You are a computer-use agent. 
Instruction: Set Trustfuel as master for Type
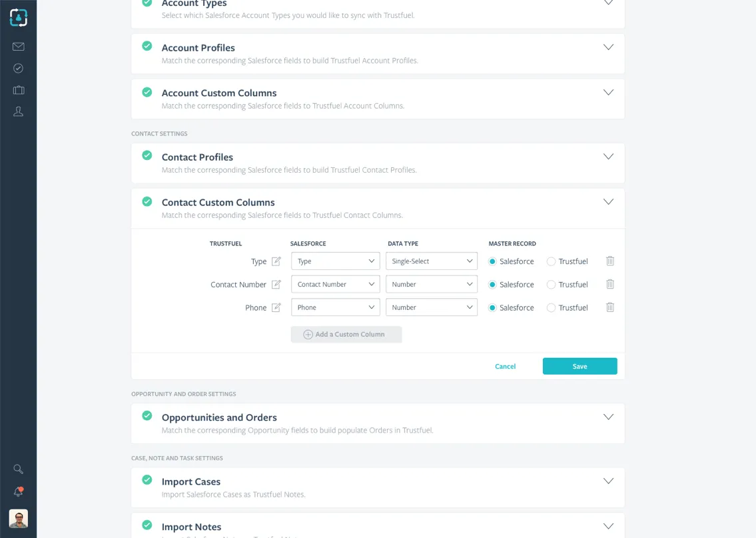coord(551,262)
